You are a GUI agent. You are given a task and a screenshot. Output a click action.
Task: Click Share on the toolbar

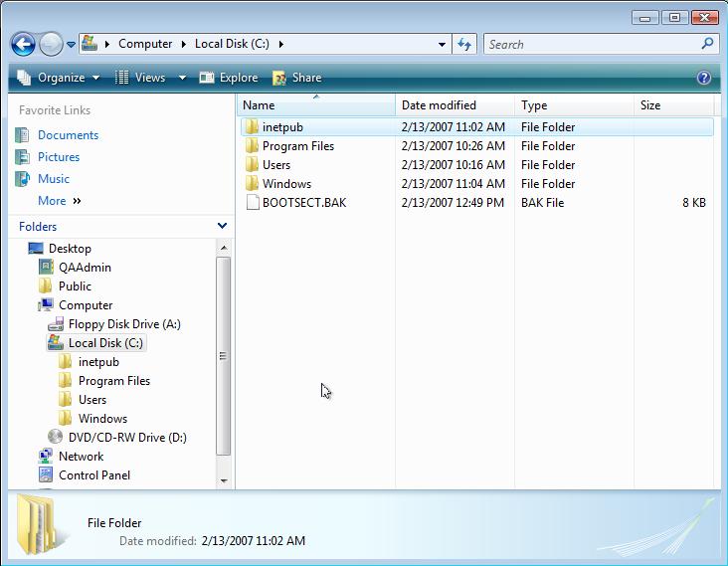tap(297, 78)
